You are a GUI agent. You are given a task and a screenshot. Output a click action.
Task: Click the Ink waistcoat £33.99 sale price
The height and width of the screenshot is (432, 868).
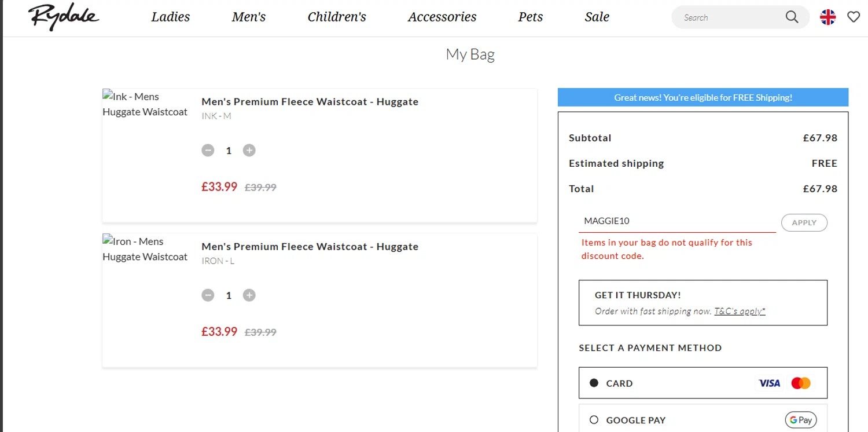[x=219, y=186]
